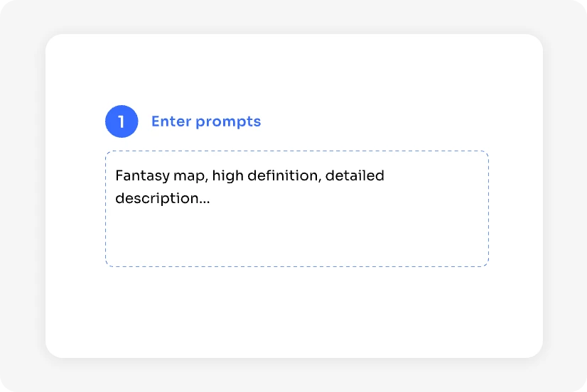Click the empty space right of "Enter prompts"
Viewport: 587px width, 392px height.
pos(377,121)
